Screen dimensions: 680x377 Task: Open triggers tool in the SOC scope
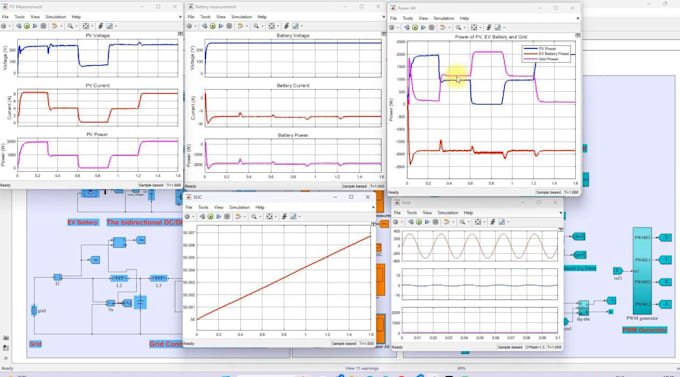coord(284,216)
